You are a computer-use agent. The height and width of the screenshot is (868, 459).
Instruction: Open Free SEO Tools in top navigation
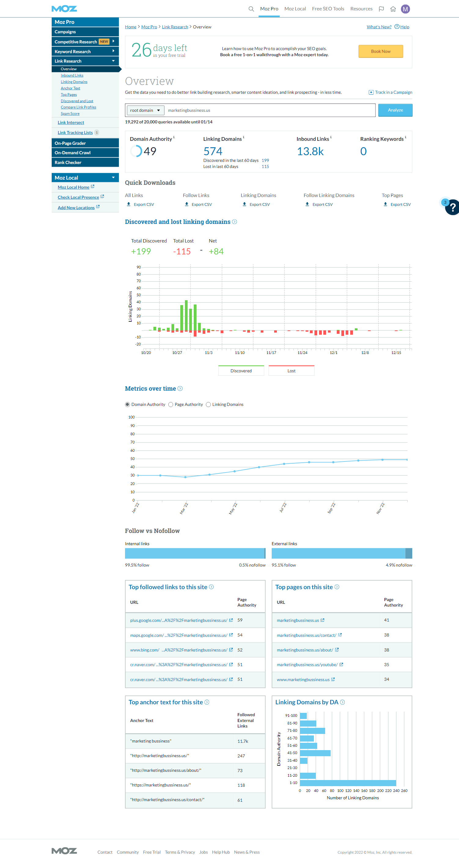point(328,9)
